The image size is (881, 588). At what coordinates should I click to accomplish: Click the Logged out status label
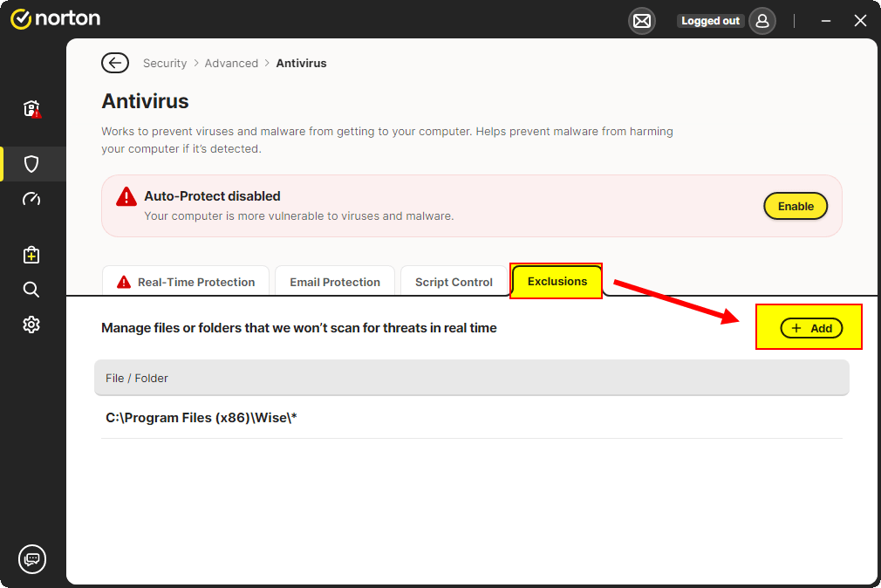coord(710,21)
